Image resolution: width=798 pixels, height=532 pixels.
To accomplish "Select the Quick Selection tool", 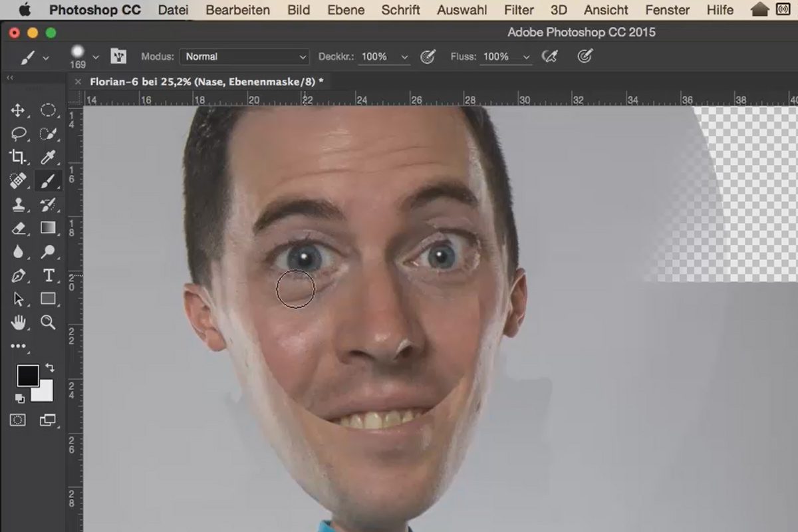I will tap(48, 134).
